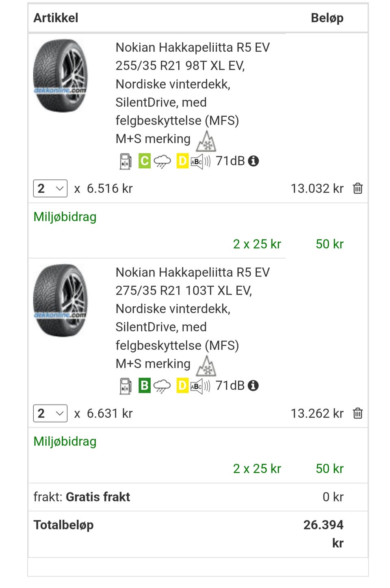
Task: Click fuel efficiency icon on first tire
Action: tap(126, 161)
